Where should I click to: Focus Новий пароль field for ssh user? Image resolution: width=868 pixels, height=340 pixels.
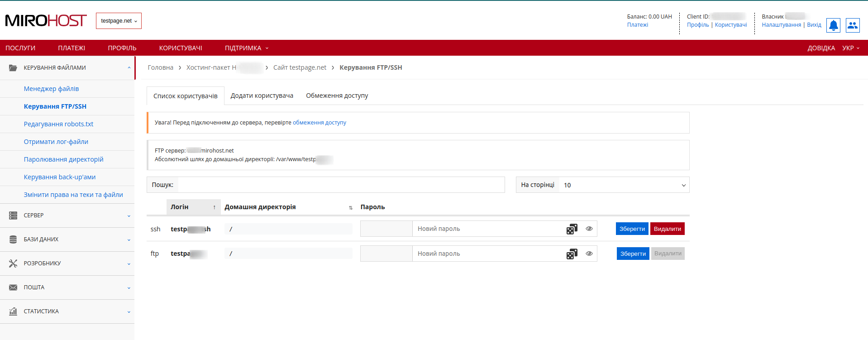pos(489,229)
